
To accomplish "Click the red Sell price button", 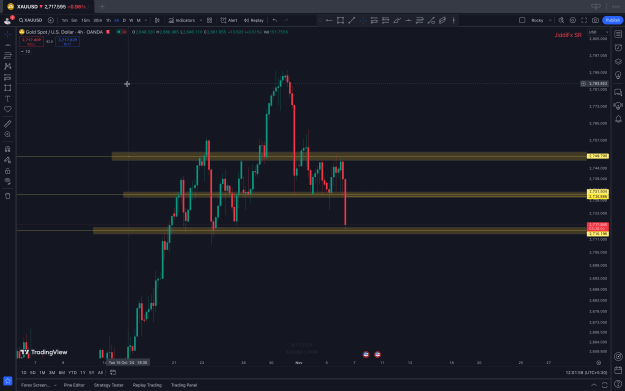I will 31,41.
